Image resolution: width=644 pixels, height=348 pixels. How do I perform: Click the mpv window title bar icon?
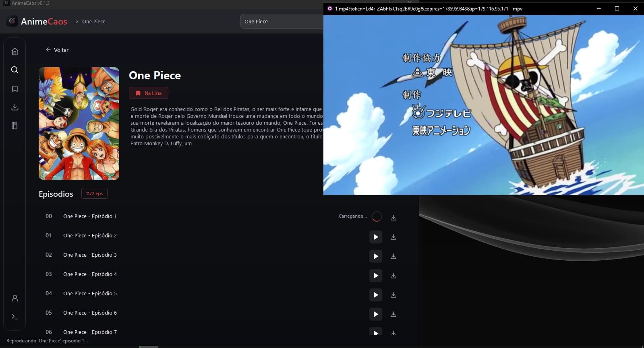329,8
